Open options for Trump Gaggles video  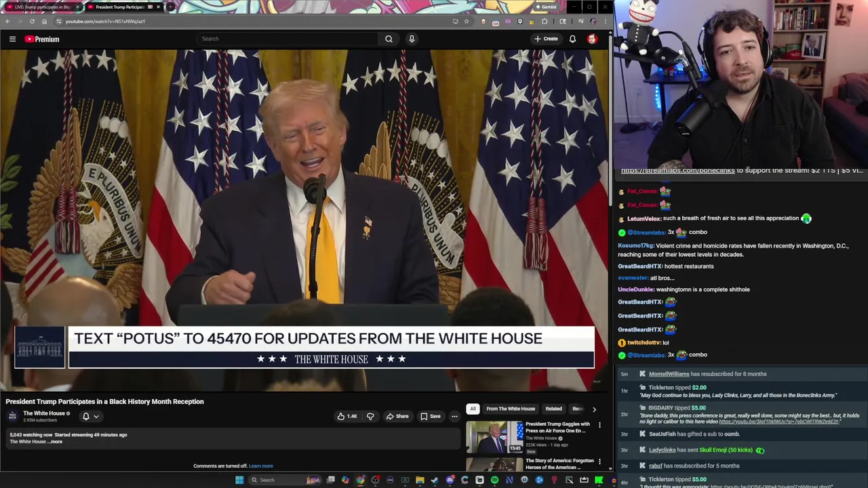[599, 425]
